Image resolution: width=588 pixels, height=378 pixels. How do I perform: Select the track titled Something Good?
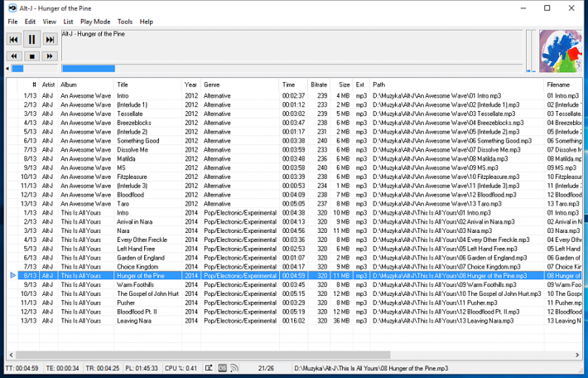click(138, 141)
